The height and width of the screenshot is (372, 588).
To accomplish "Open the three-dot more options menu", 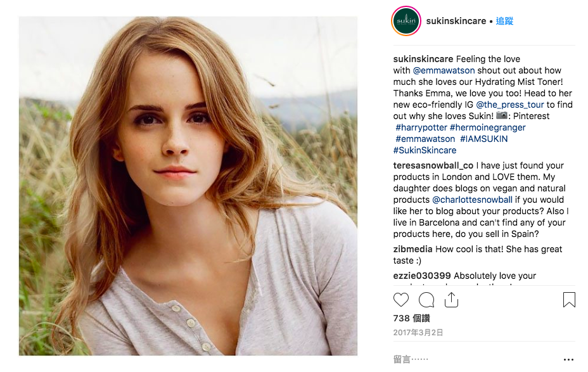I will coord(568,360).
